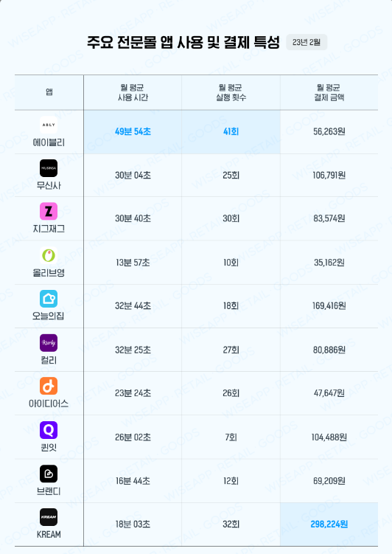The image size is (392, 554).
Task: Click the ABLY app icon
Action: click(49, 125)
